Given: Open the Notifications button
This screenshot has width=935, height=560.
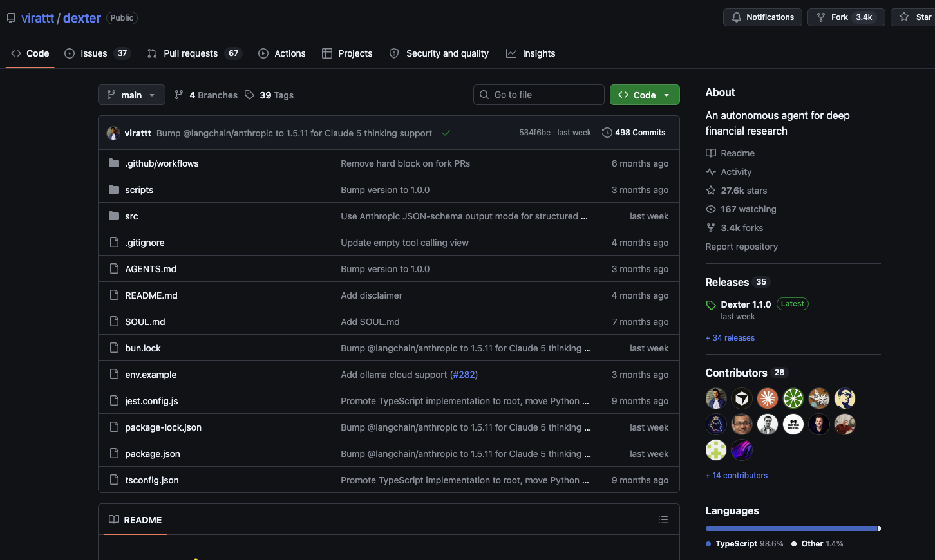Looking at the screenshot, I should click(x=762, y=17).
